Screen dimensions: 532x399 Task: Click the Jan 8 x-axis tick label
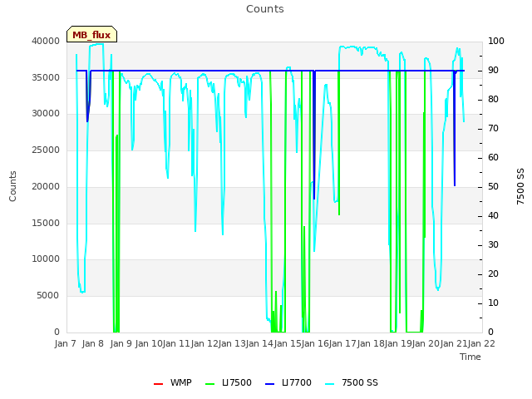pos(93,343)
